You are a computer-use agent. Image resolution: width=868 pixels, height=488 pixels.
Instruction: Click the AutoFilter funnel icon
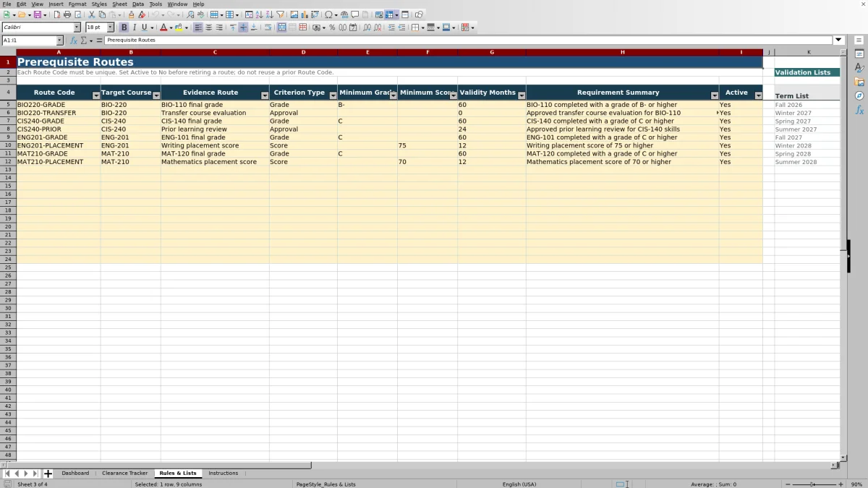tap(280, 14)
